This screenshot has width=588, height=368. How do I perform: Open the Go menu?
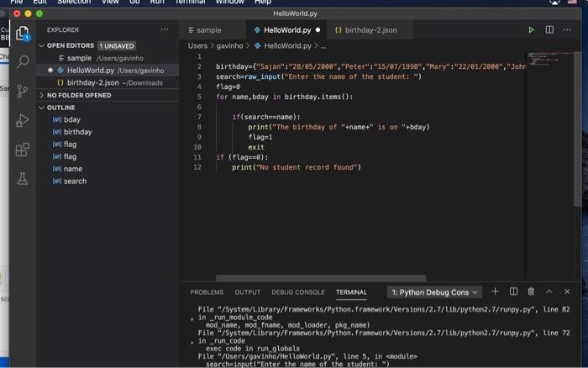134,2
